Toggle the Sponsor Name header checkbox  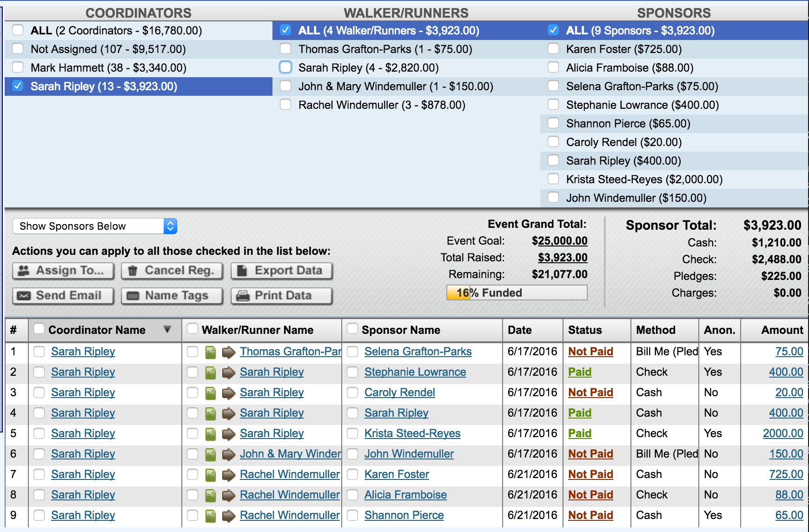click(352, 329)
